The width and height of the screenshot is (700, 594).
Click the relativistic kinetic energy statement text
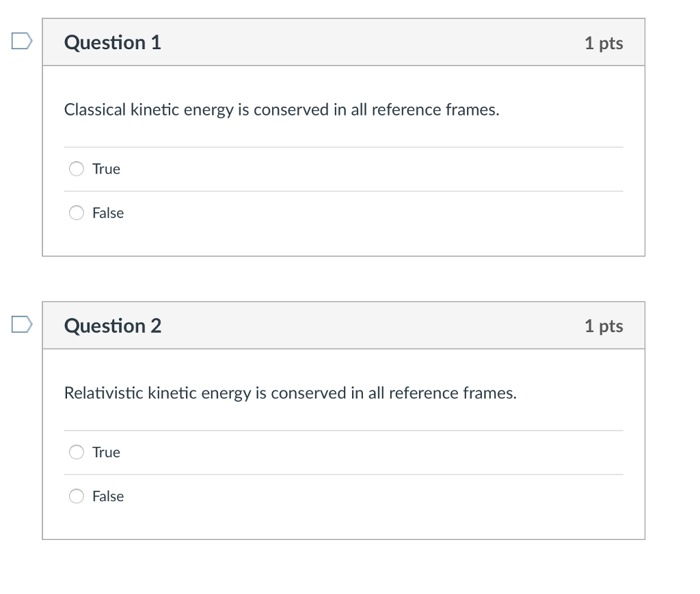pos(291,393)
